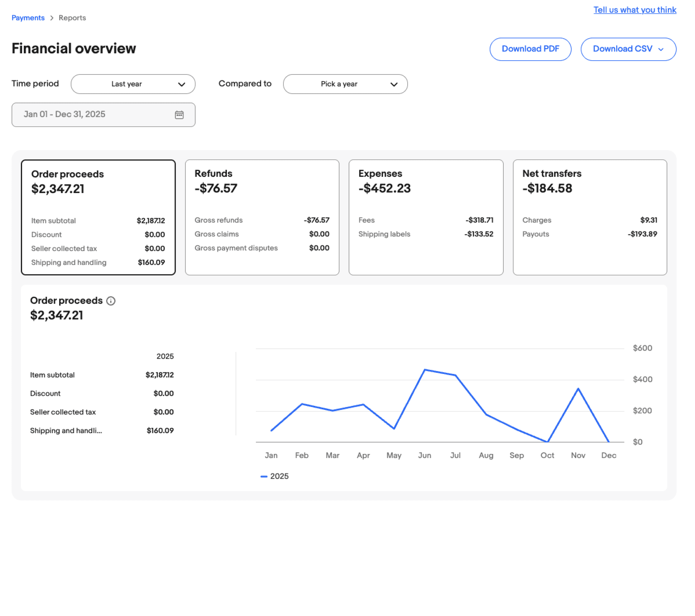The height and width of the screenshot is (616, 695).
Task: Click the Payouts row in Net transfers
Action: pos(590,234)
